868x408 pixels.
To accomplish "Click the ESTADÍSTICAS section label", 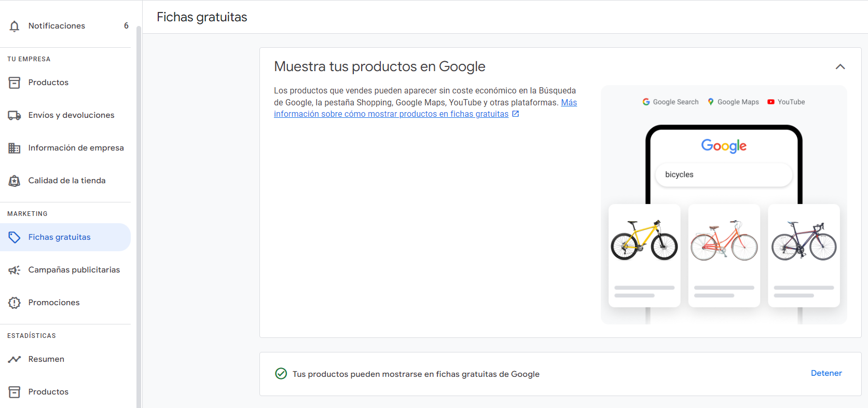I will (x=32, y=336).
